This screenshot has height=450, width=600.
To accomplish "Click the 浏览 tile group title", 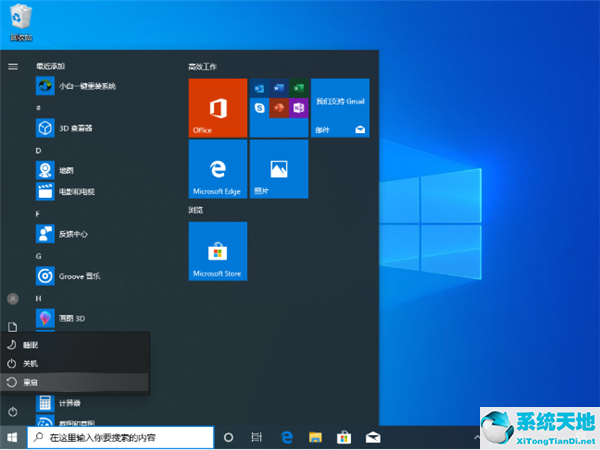I will 196,210.
